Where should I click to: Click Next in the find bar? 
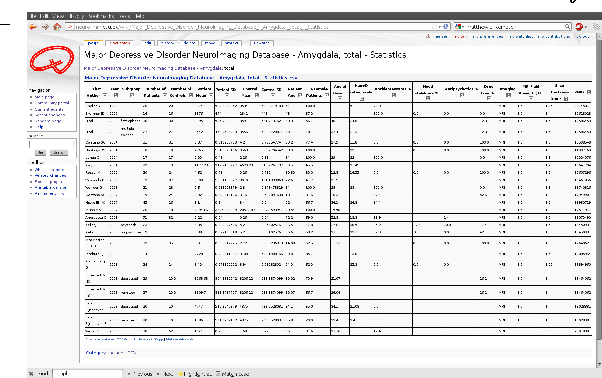tap(165, 373)
